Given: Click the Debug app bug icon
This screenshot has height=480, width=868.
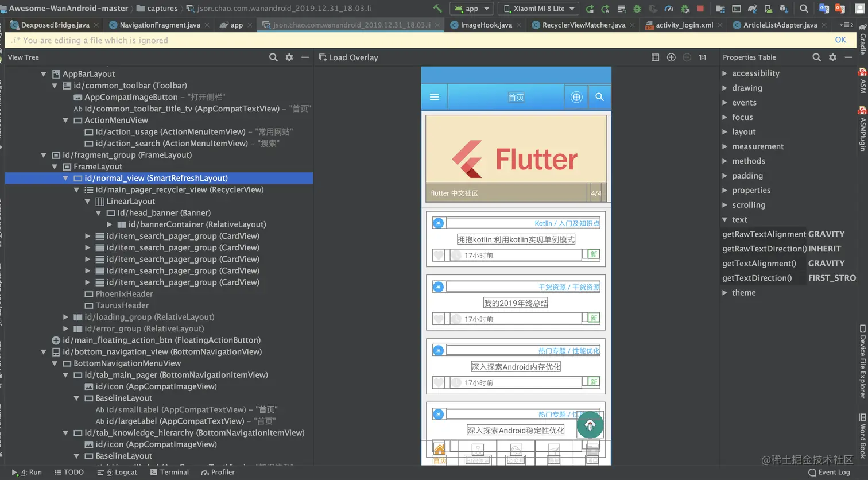Looking at the screenshot, I should [x=637, y=9].
